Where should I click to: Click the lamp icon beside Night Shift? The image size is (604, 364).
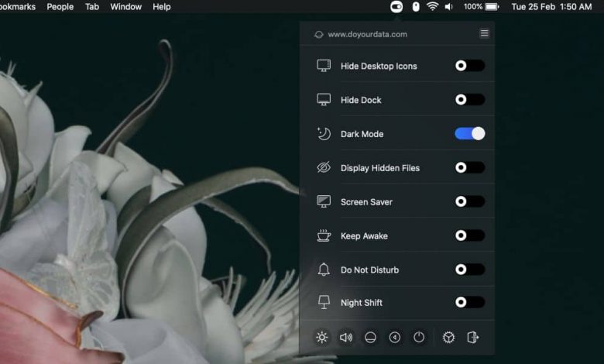[x=324, y=302]
